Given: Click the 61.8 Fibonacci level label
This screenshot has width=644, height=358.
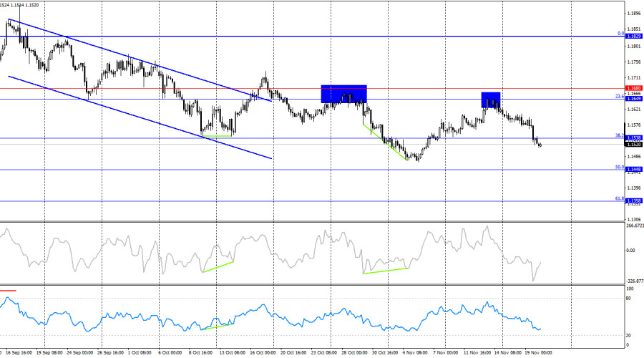Looking at the screenshot, I should pyautogui.click(x=620, y=198).
